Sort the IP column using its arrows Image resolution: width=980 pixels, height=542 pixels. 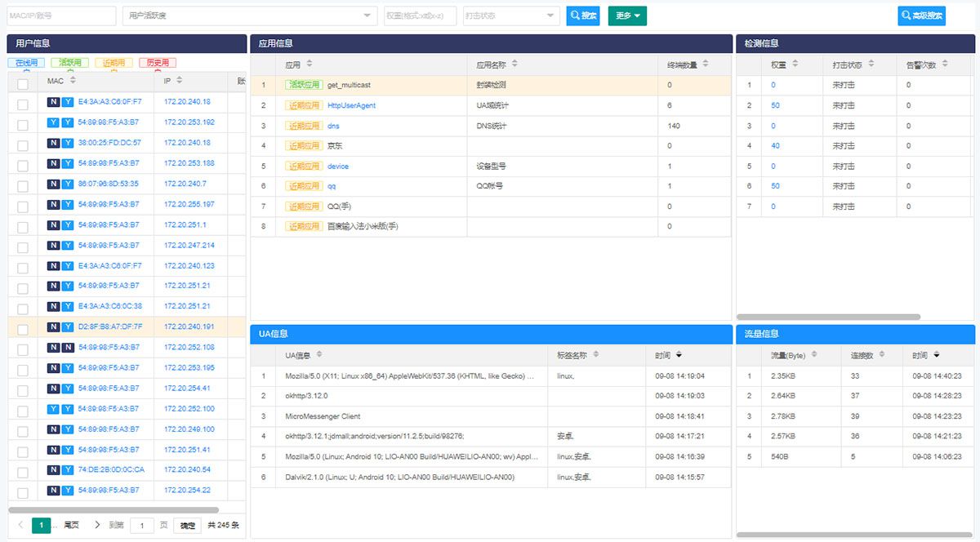[x=179, y=81]
